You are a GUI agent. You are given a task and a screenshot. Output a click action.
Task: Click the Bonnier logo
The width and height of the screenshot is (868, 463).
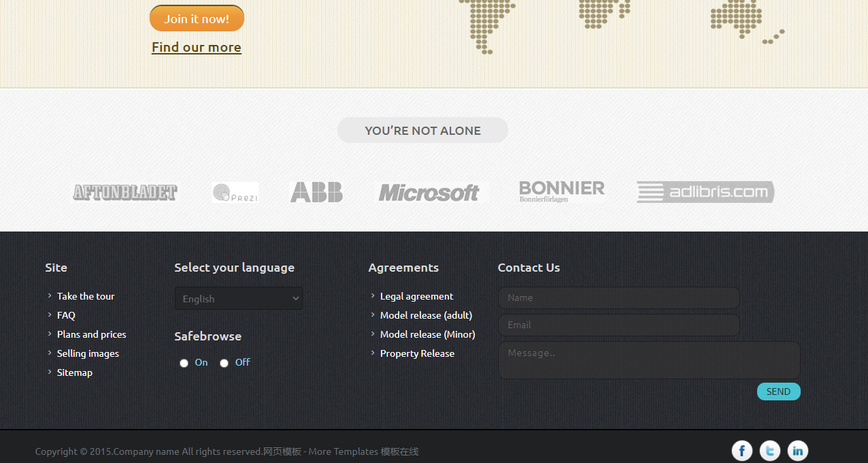(561, 191)
